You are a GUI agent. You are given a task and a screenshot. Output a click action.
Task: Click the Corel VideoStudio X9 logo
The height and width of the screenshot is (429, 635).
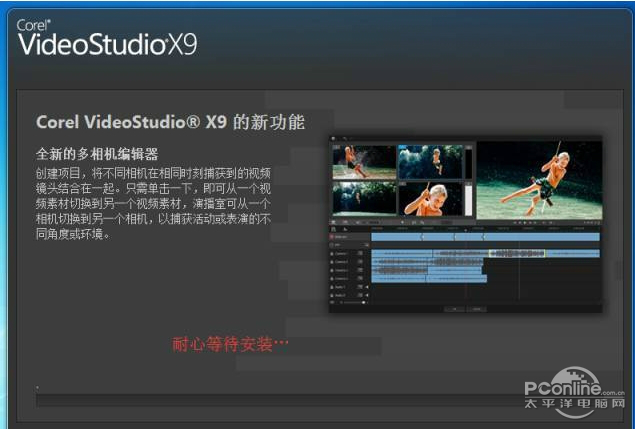pos(107,38)
